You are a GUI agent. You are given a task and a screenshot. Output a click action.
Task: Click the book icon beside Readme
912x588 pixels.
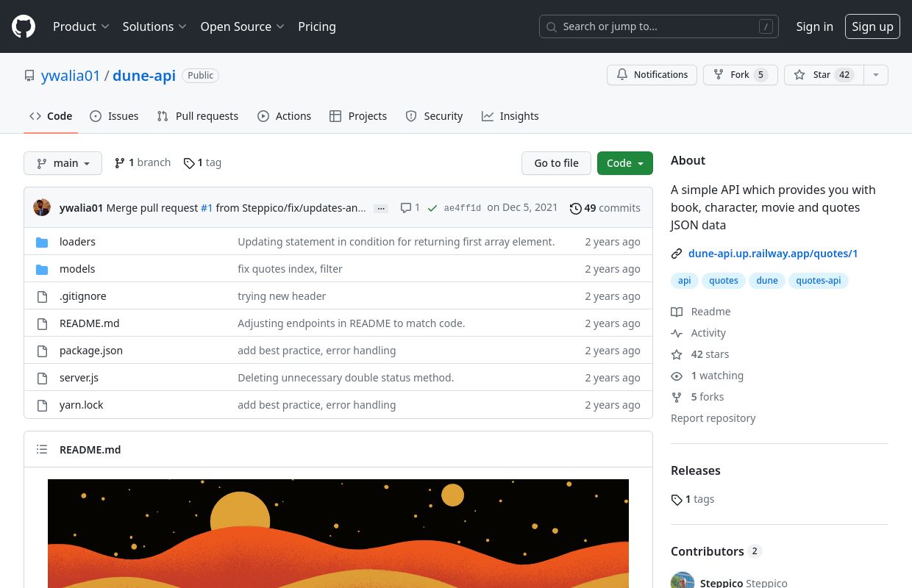677,312
